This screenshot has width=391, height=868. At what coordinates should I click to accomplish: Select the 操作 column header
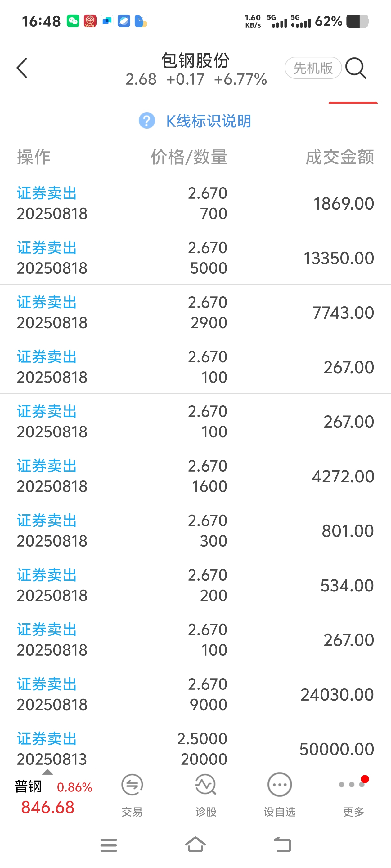coord(34,157)
